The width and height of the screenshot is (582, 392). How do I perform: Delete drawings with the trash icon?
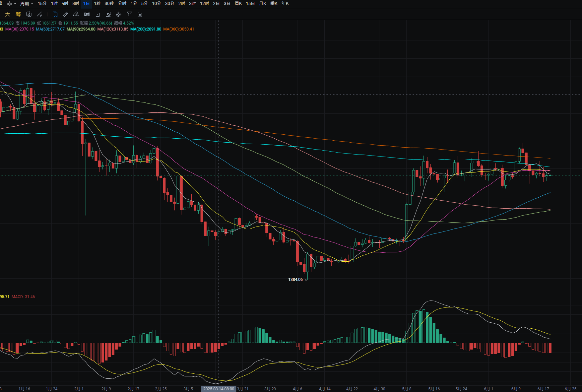point(140,14)
